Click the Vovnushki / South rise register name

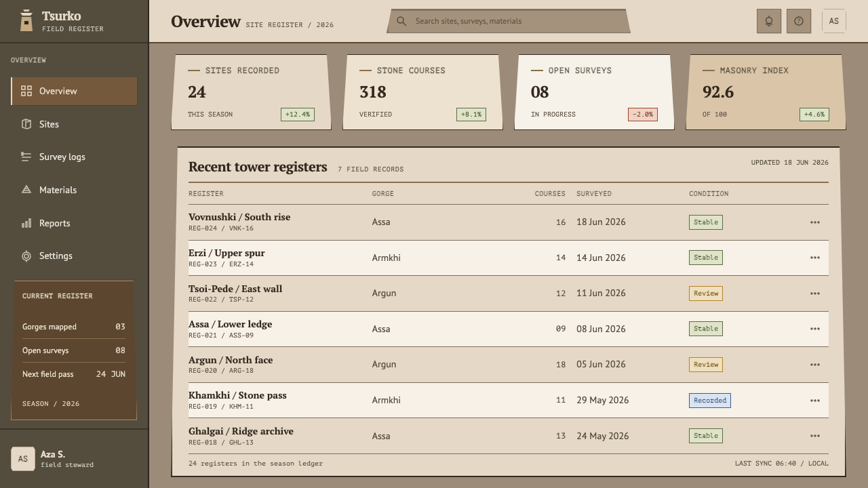click(x=239, y=217)
